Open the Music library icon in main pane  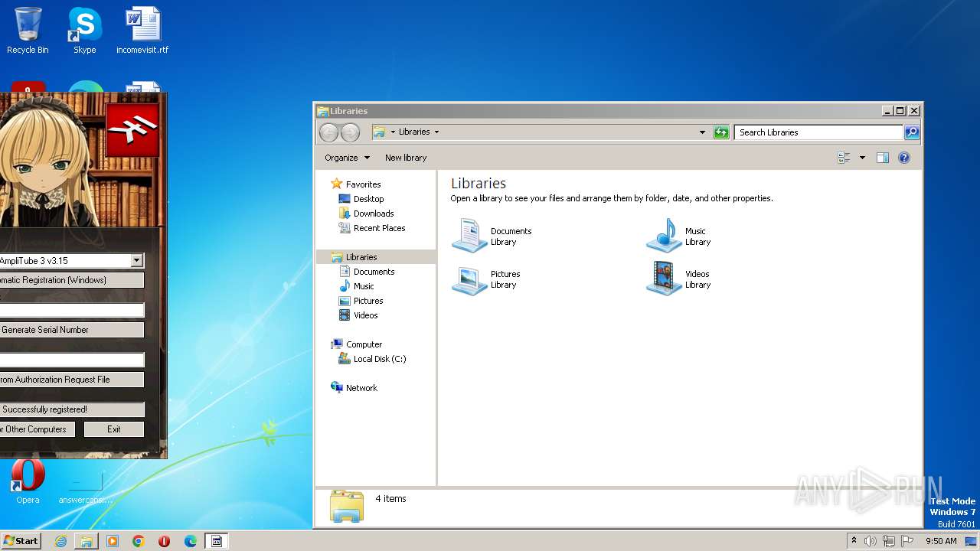664,236
